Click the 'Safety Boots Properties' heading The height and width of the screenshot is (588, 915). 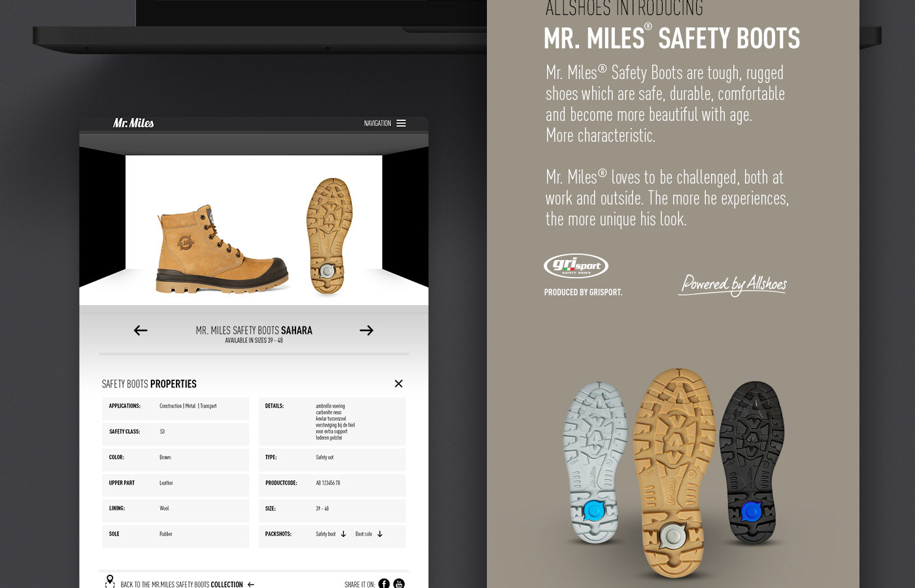(x=149, y=384)
